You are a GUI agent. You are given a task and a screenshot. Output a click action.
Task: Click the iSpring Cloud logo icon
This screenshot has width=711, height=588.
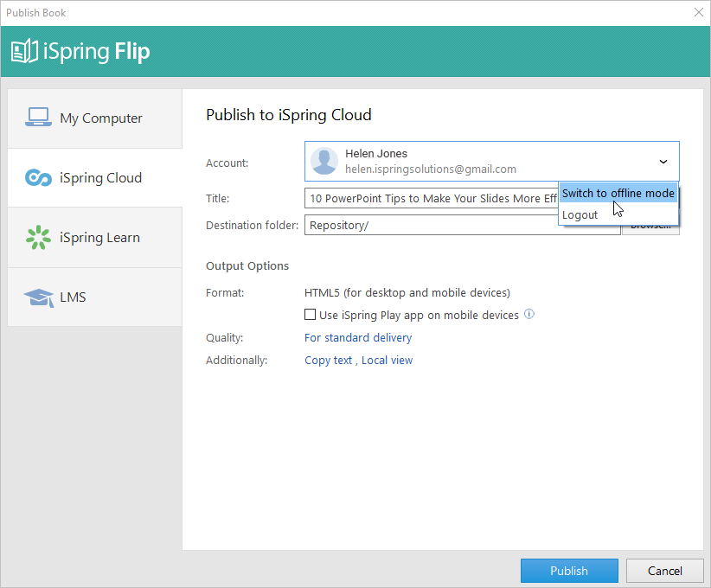[39, 178]
